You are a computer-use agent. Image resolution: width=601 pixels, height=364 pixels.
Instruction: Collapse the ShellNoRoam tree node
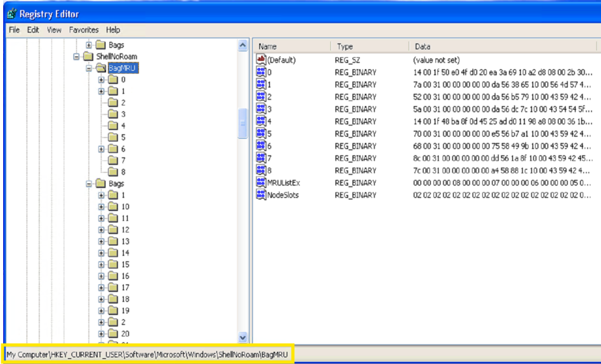[x=76, y=57]
